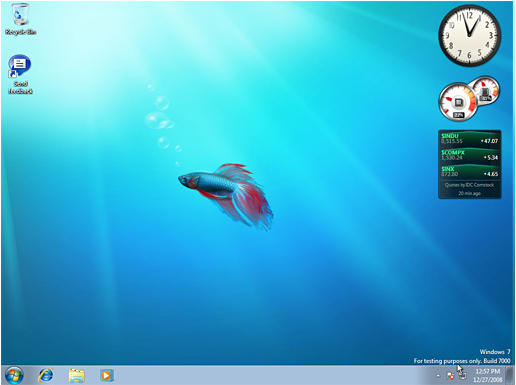Open the Start menu orb
This screenshot has width=516, height=385.
click(14, 375)
